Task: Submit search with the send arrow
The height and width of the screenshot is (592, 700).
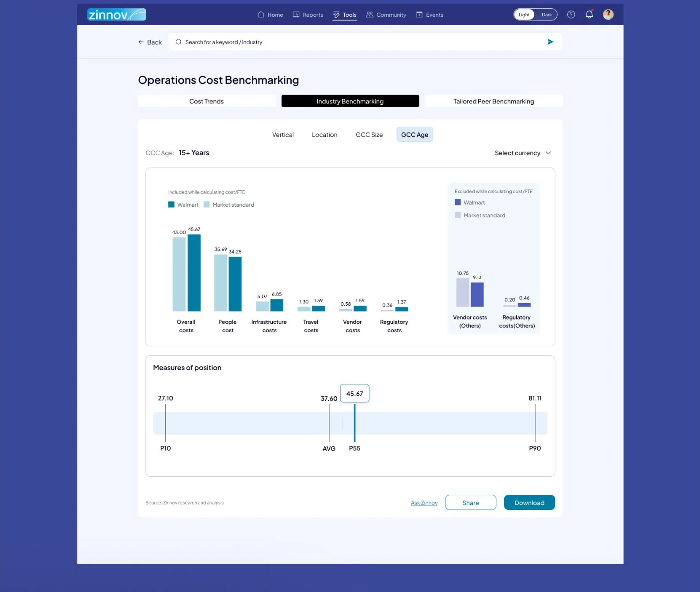Action: pos(550,42)
